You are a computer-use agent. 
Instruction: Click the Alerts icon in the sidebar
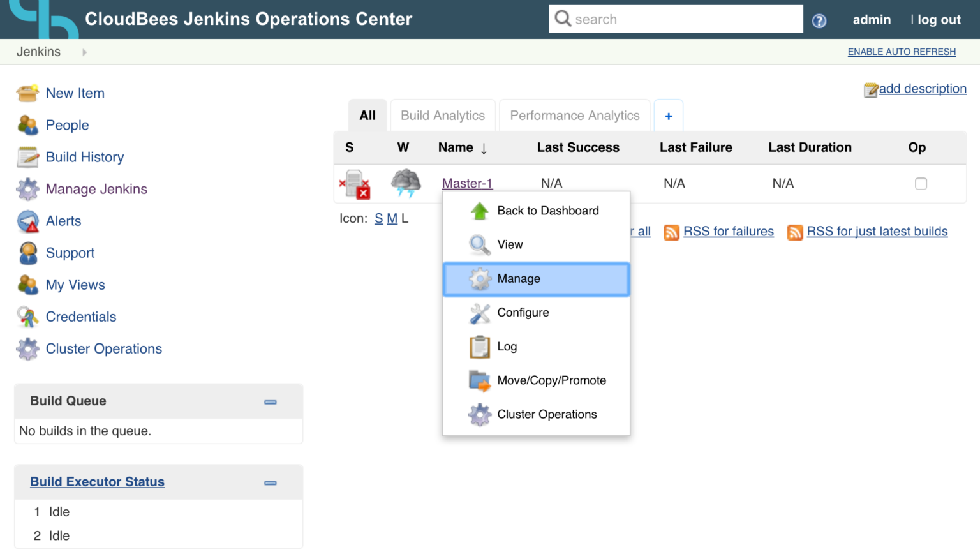(27, 221)
